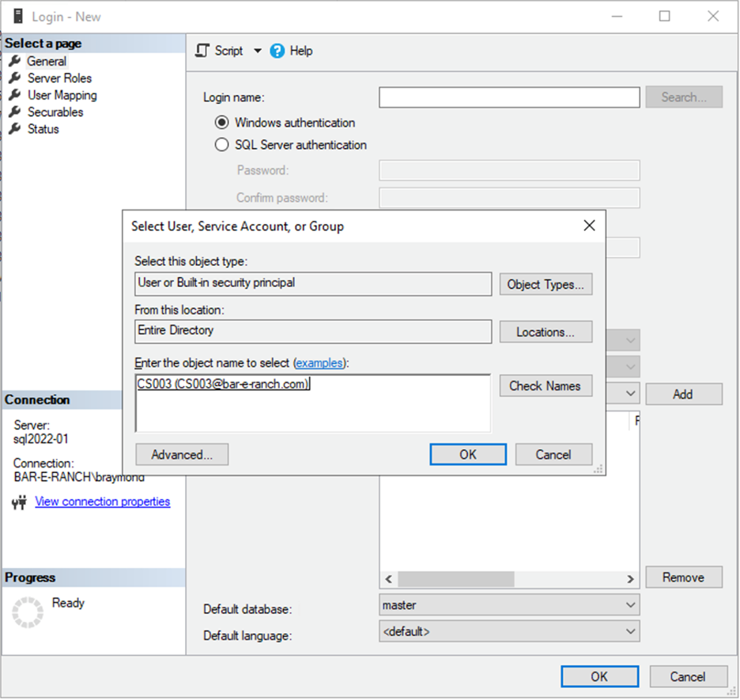The image size is (740, 700).
Task: Click the Script toolbar icon
Action: click(x=203, y=51)
